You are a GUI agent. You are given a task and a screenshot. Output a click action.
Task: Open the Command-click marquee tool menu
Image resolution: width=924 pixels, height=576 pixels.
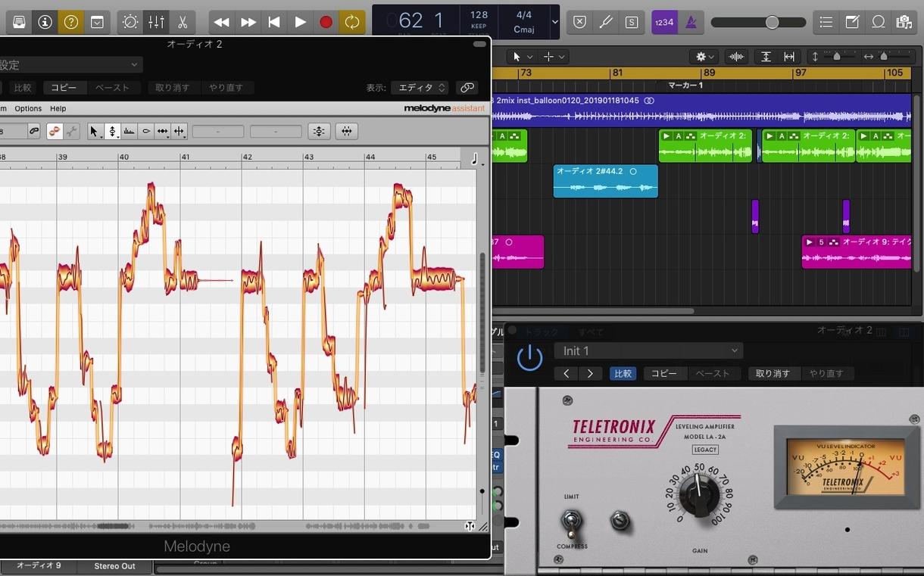tap(555, 57)
